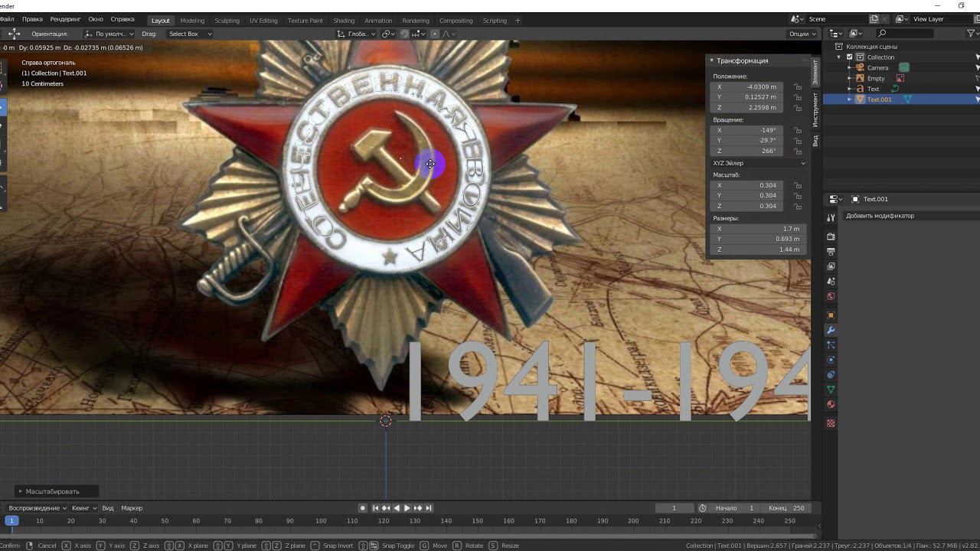Open the Material properties sphere icon

[x=831, y=404]
